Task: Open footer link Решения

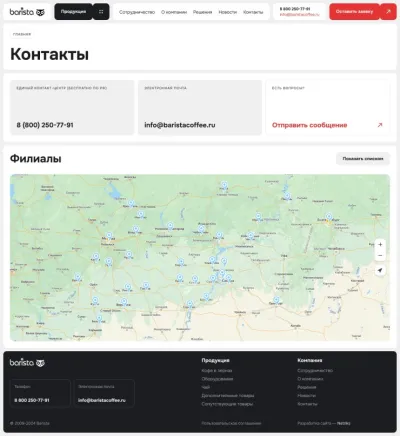Action: coord(307,387)
